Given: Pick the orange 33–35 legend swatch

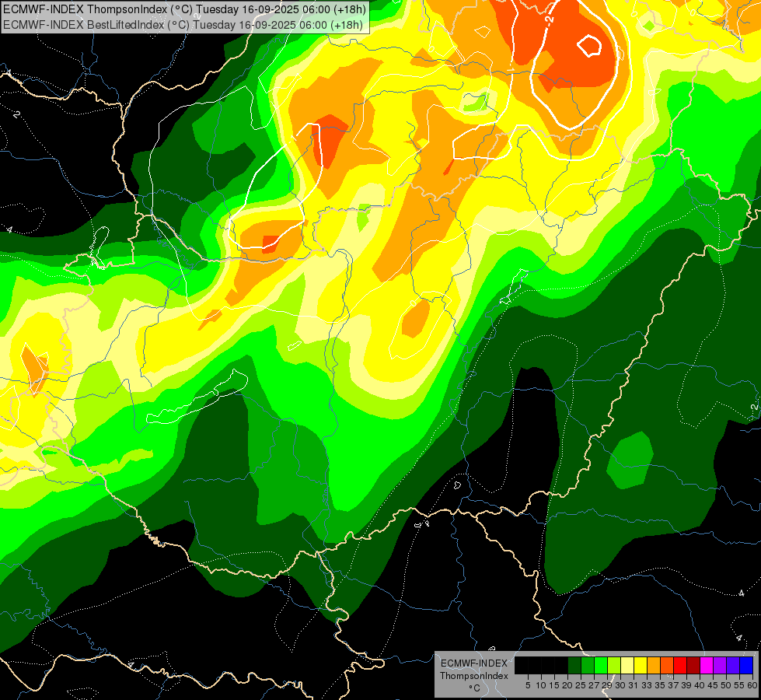Looking at the screenshot, I should 654,665.
